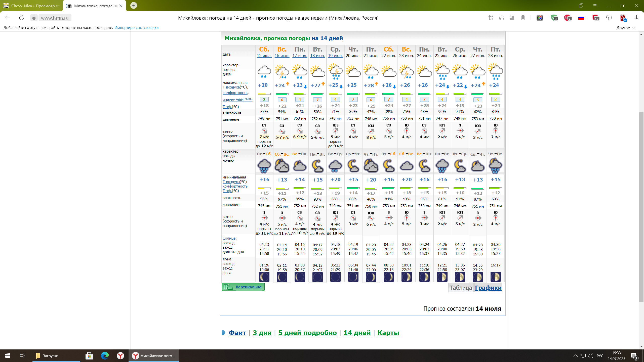Open the downloads arrow icon
This screenshot has width=644, height=362.
click(x=636, y=18)
